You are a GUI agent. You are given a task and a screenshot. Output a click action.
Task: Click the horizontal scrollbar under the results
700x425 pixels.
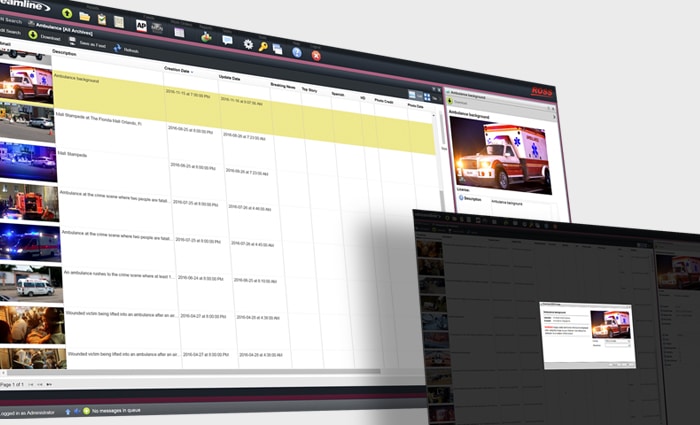tap(192, 371)
